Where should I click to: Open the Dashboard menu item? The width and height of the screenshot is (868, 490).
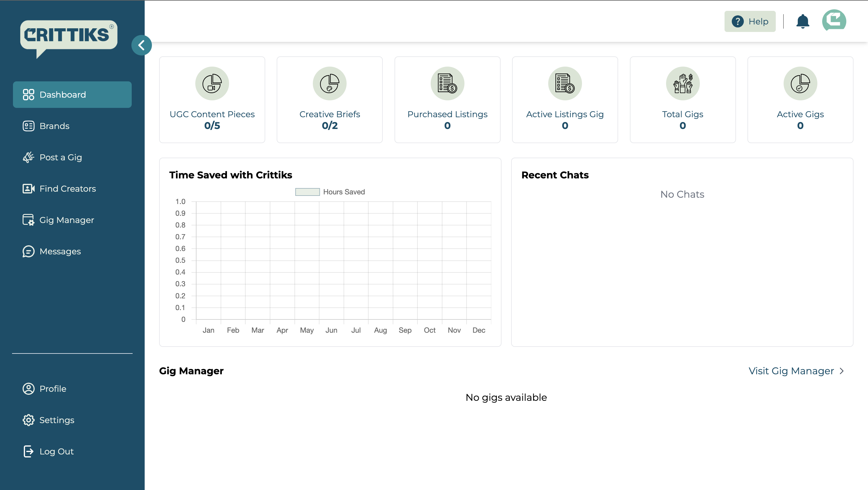72,95
